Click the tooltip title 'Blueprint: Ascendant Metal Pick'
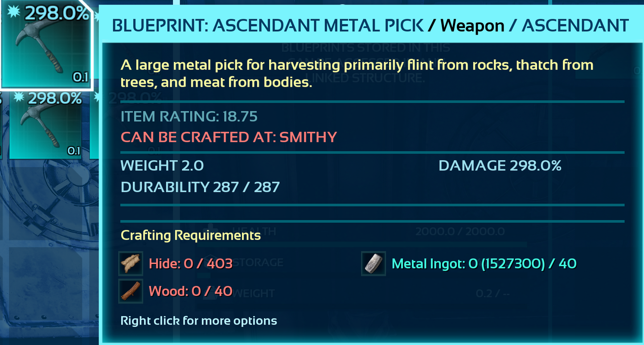Screen dimensions: 644x345 coord(267,26)
